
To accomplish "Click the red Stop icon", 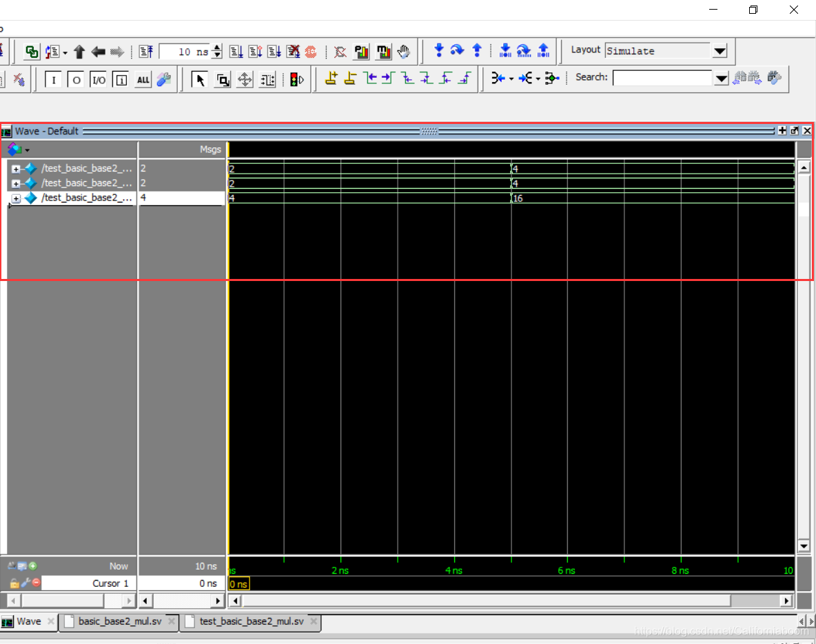I will [x=311, y=52].
